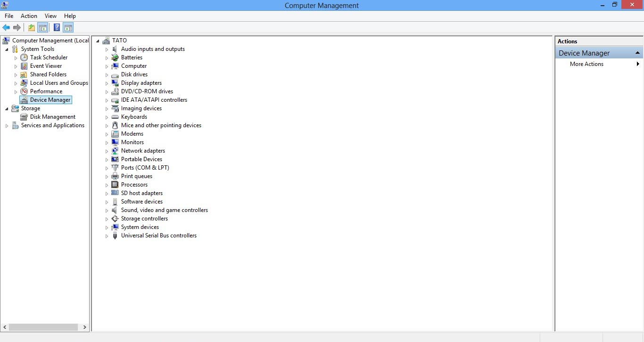The height and width of the screenshot is (342, 644).
Task: Select the Software devices category
Action: (x=142, y=202)
